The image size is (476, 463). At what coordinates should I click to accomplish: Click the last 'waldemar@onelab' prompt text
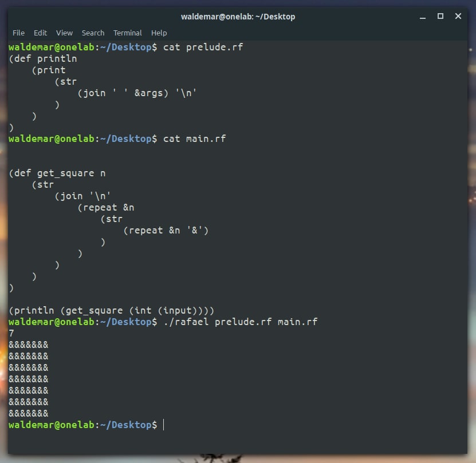click(52, 425)
